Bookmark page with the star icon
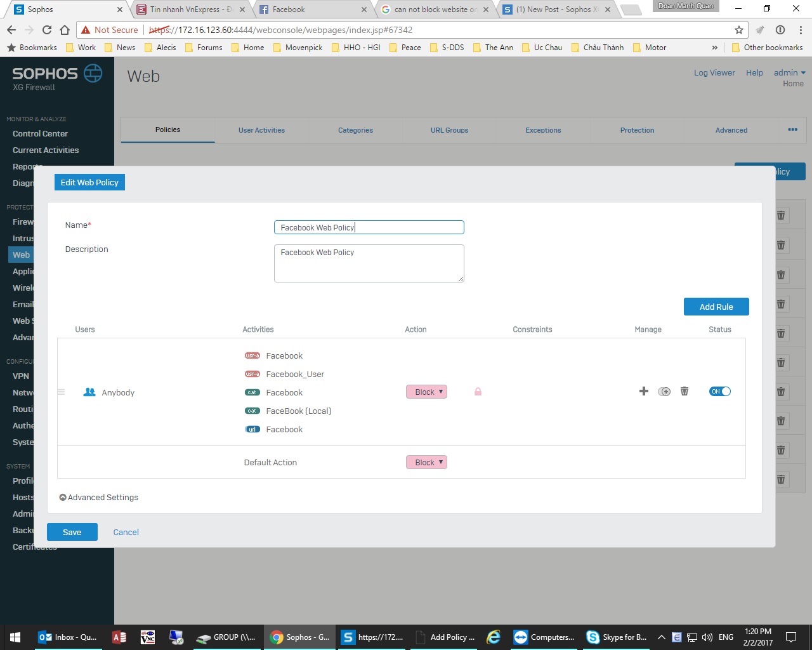Screen dimensions: 812x650 click(x=738, y=30)
